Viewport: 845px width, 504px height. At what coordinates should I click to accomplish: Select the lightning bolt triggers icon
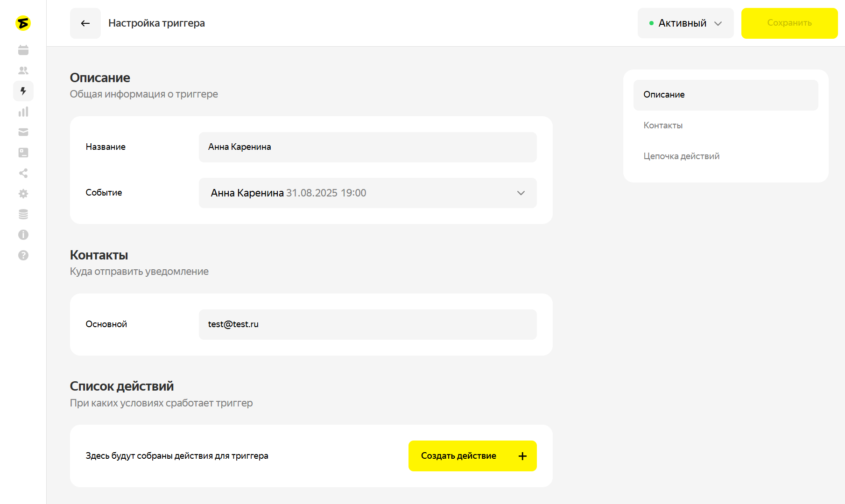[23, 91]
